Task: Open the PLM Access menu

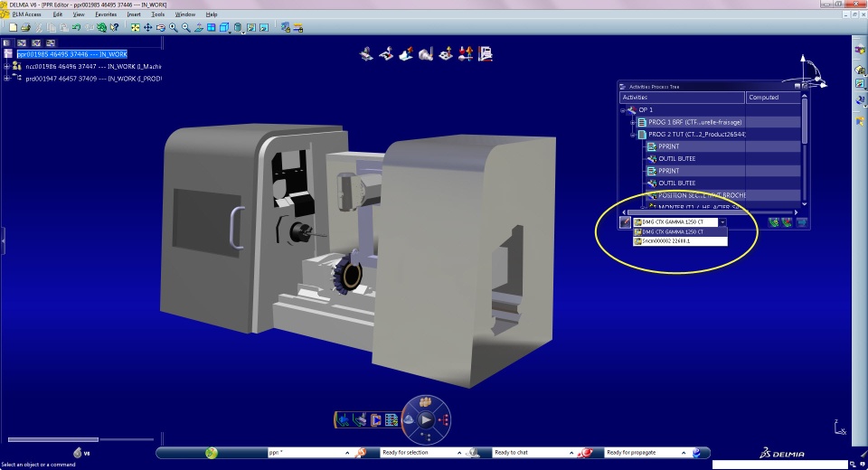Action: pyautogui.click(x=26, y=14)
